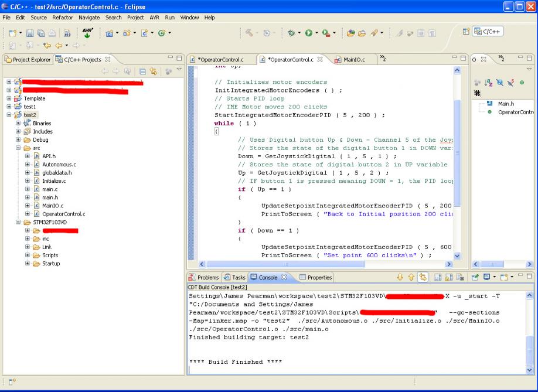Open the Run button dropdown arrow
The width and height of the screenshot is (538, 392).
click(316, 33)
